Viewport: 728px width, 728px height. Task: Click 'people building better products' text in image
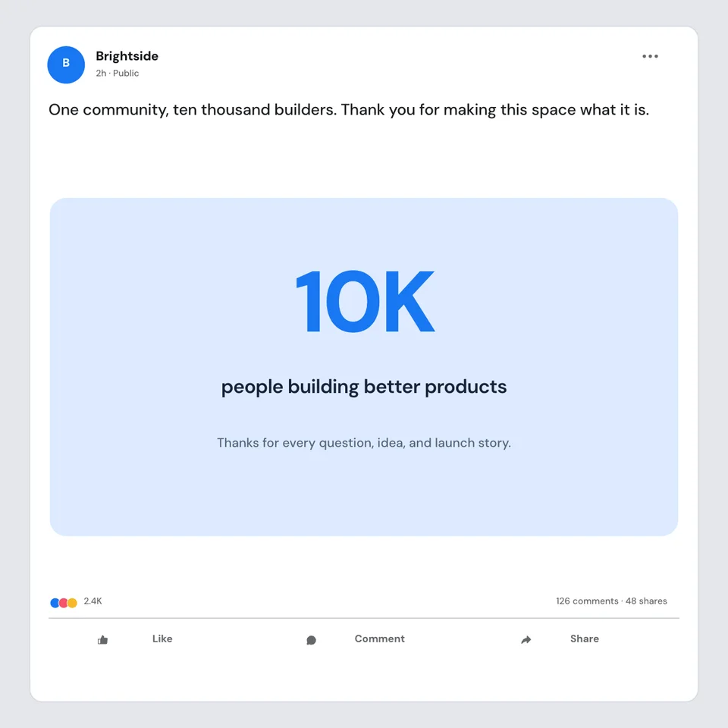(x=364, y=387)
